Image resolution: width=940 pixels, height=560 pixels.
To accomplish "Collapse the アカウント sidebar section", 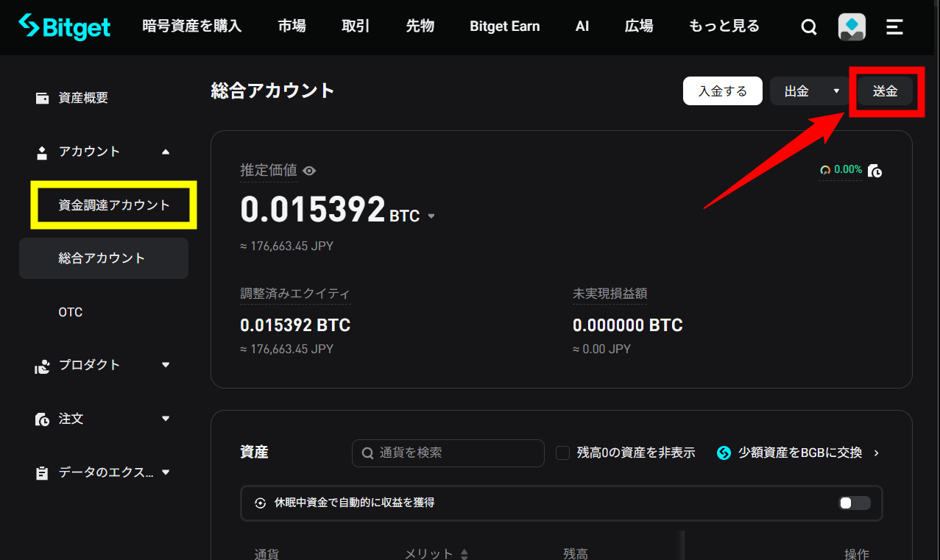I will click(x=166, y=152).
